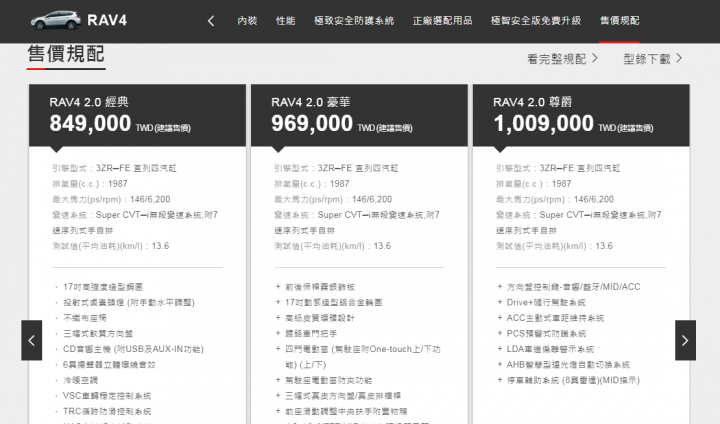Click 三幅式真皮方向盤/真皮排檔桿 item

point(343,396)
